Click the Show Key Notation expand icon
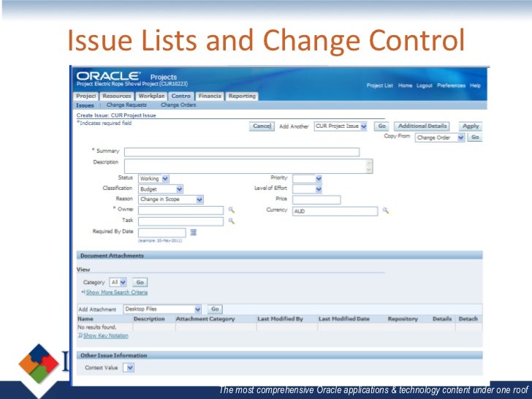 pos(80,335)
